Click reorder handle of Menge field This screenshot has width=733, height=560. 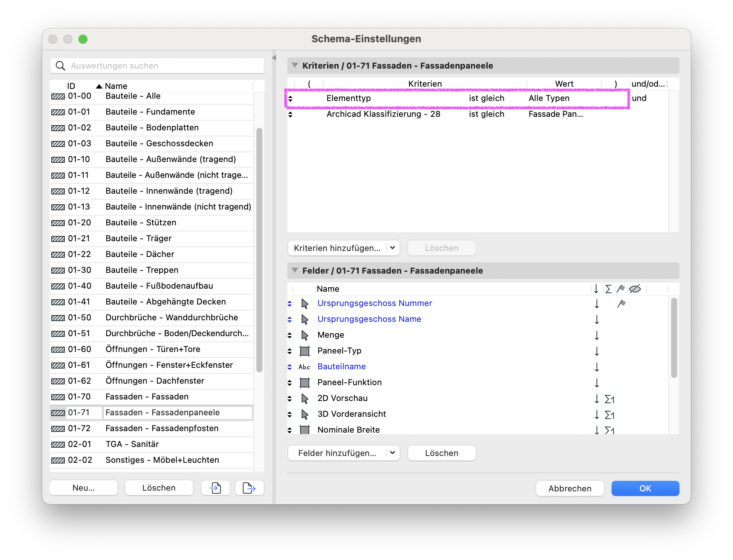tap(290, 335)
